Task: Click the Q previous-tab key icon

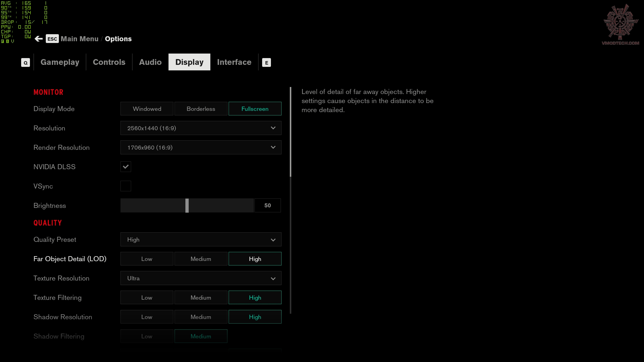Action: coord(25,63)
